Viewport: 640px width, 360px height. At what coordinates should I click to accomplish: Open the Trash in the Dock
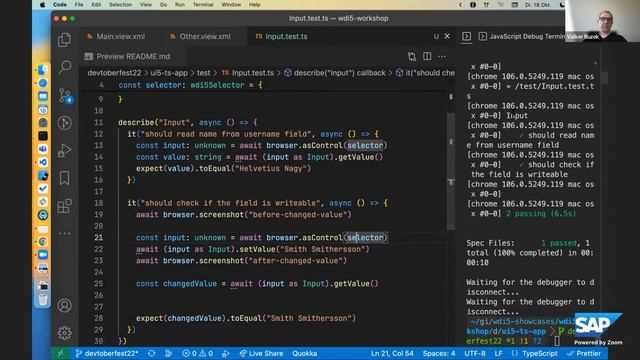(43, 299)
